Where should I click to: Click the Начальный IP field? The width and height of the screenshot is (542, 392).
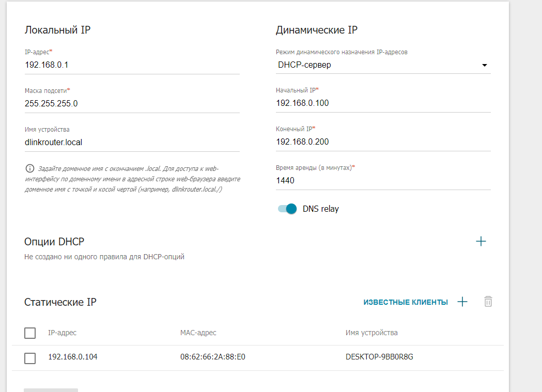(x=383, y=103)
